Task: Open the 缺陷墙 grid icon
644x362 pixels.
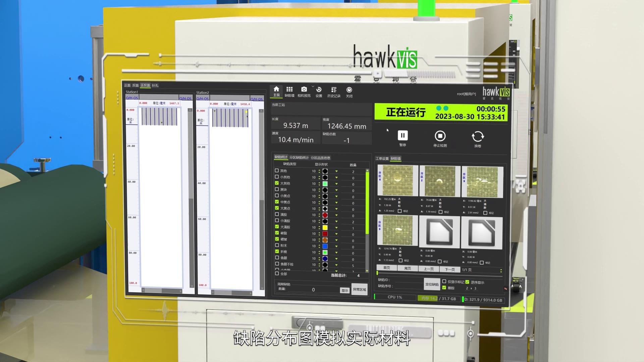Action: click(x=289, y=89)
